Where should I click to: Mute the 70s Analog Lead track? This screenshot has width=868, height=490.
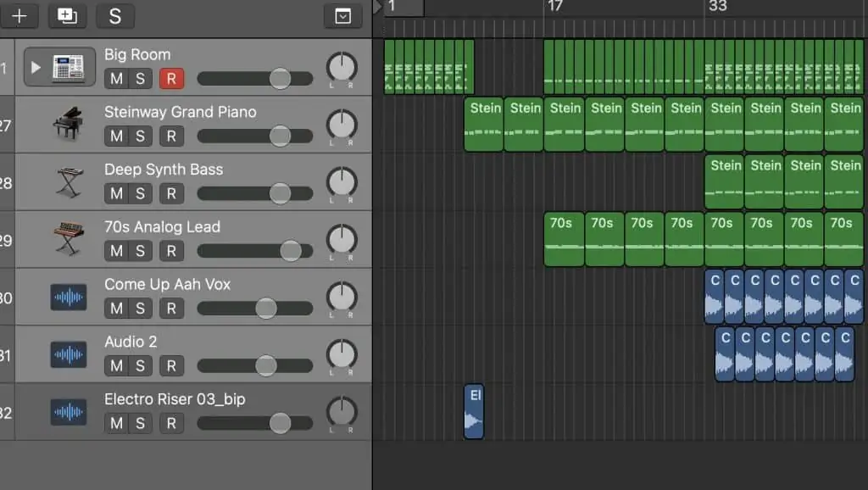[x=116, y=251]
